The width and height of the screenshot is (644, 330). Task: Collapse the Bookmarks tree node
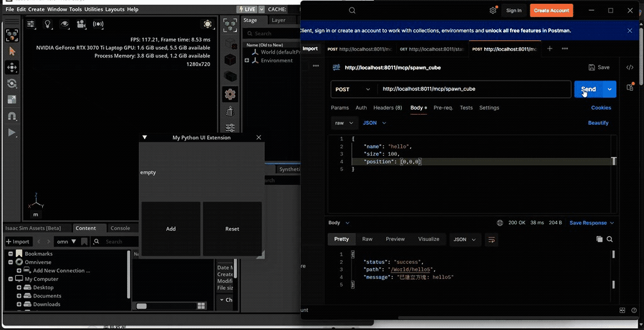tap(11, 254)
